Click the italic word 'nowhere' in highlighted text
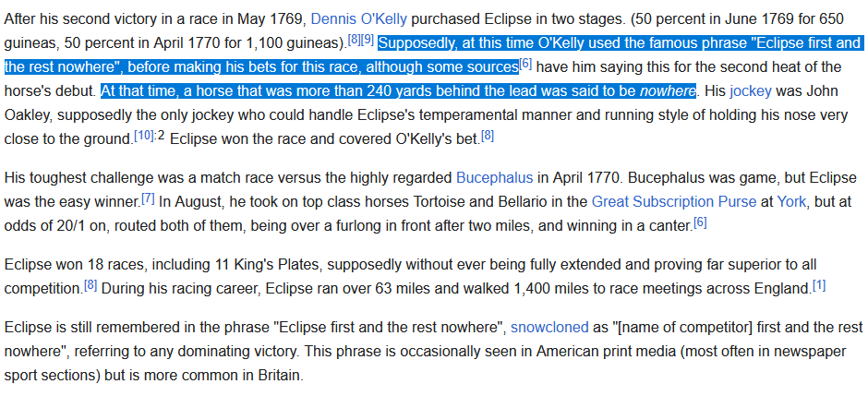The width and height of the screenshot is (868, 396). click(667, 91)
